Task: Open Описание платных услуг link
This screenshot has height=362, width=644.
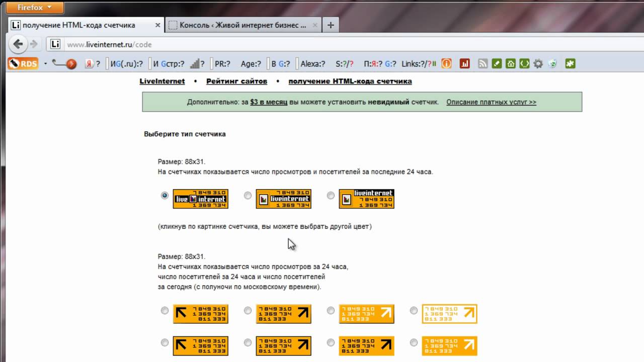Action: [x=491, y=102]
